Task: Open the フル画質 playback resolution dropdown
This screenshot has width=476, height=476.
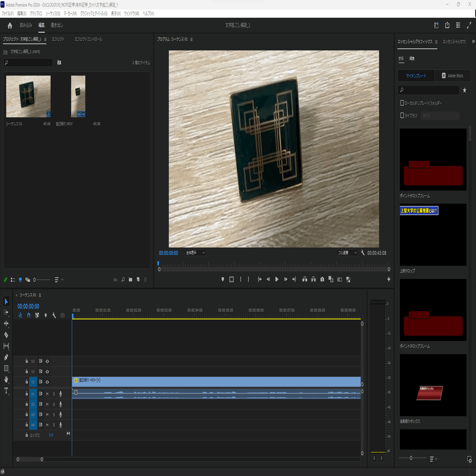Action: (347, 252)
